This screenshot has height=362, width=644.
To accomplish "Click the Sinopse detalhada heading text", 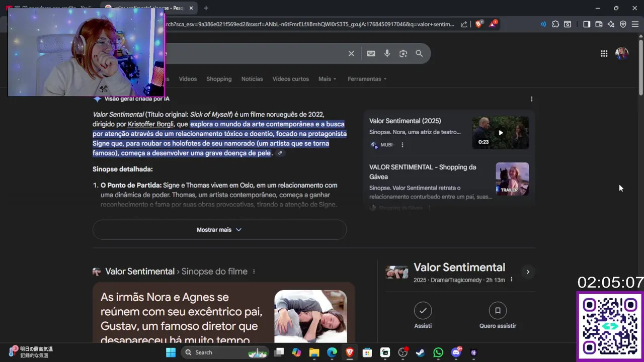I will (x=122, y=169).
